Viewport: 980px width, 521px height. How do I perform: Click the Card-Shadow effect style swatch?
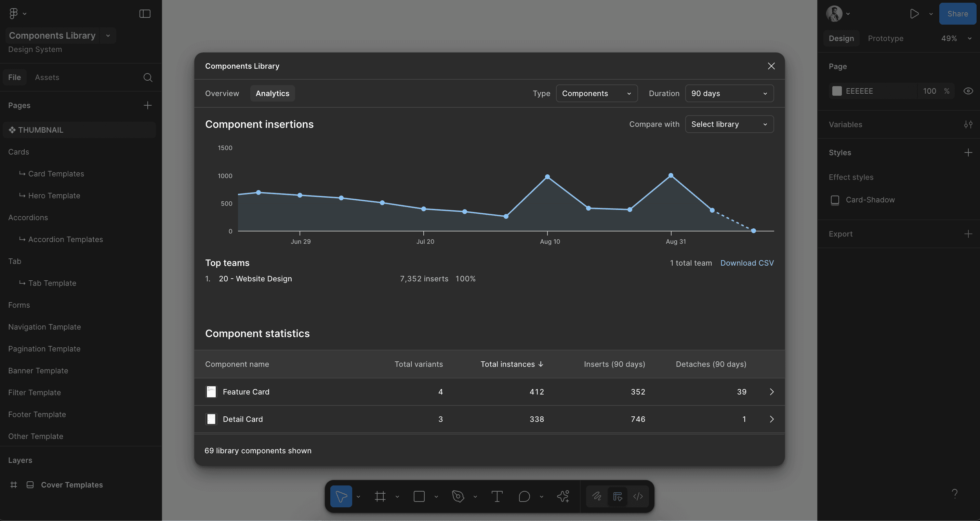(x=835, y=200)
